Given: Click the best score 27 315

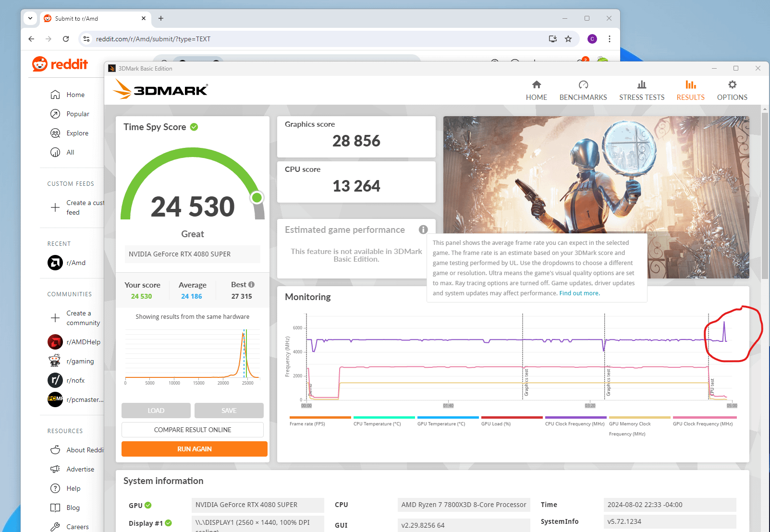Looking at the screenshot, I should (x=242, y=296).
